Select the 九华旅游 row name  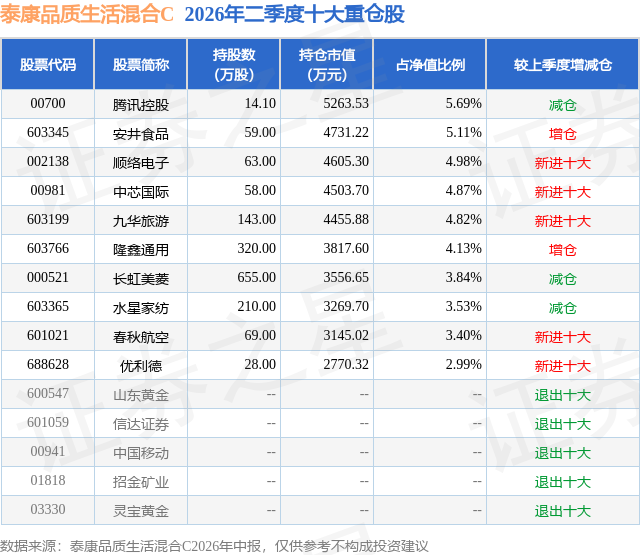tap(141, 221)
